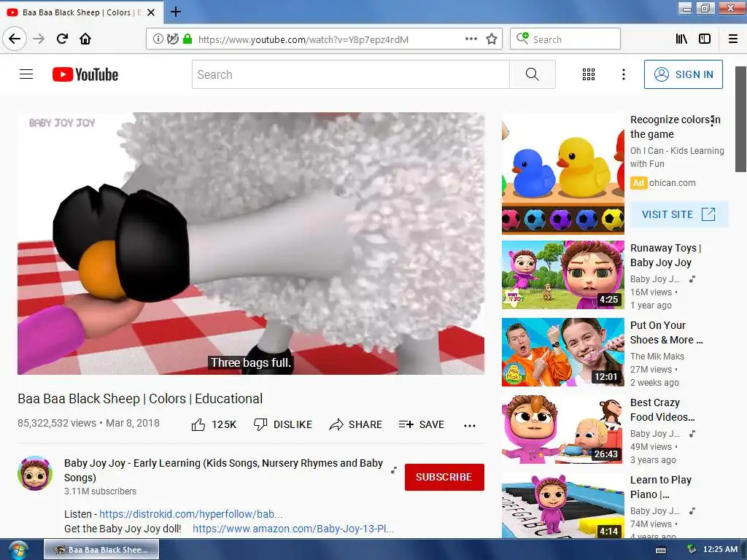This screenshot has width=747, height=560.
Task: Click the Windows Start button
Action: pyautogui.click(x=18, y=550)
